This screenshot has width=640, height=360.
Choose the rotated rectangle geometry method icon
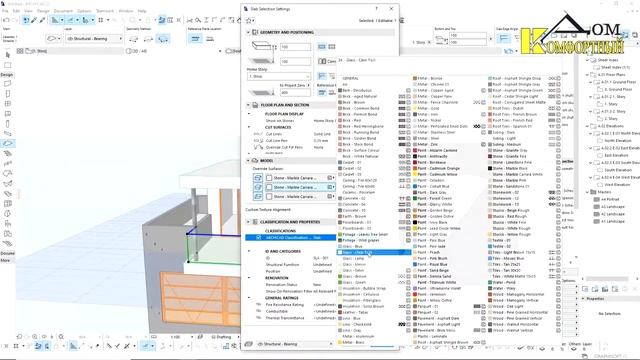point(163,39)
